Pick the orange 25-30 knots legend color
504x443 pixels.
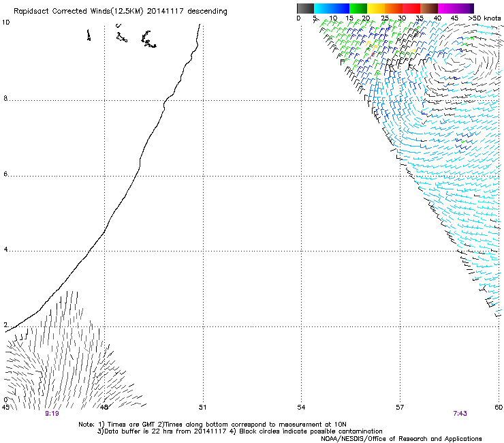(394, 8)
